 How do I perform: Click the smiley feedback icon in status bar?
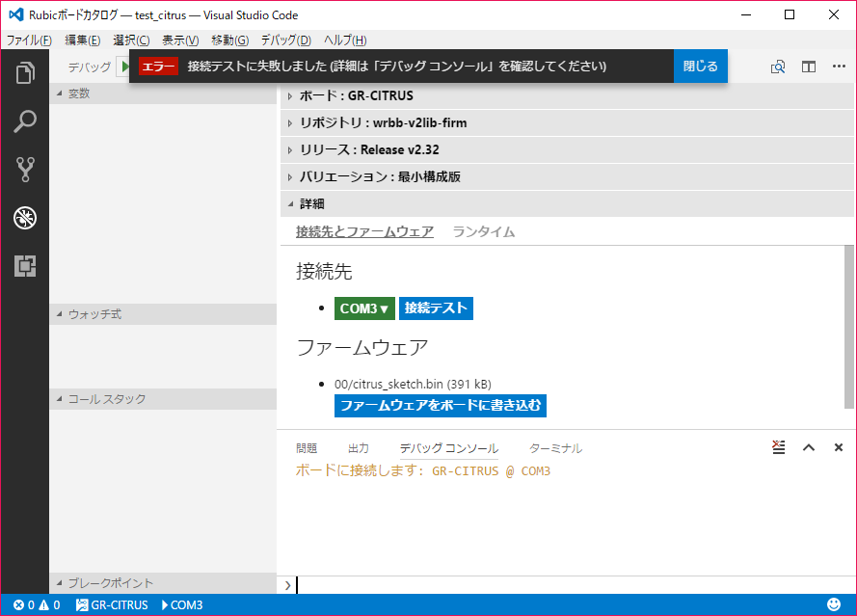834,604
